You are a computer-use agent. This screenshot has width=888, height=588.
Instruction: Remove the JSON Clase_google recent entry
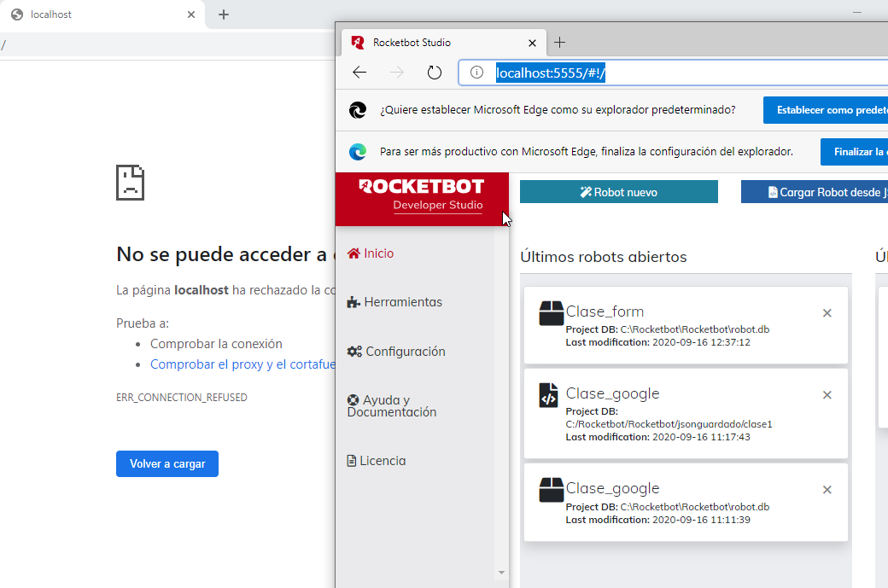tap(827, 395)
